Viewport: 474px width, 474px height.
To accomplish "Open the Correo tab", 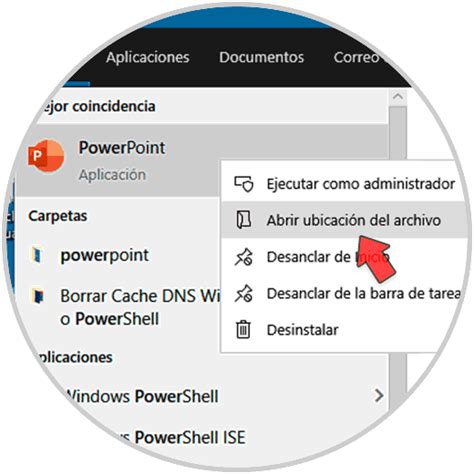I will 357,57.
